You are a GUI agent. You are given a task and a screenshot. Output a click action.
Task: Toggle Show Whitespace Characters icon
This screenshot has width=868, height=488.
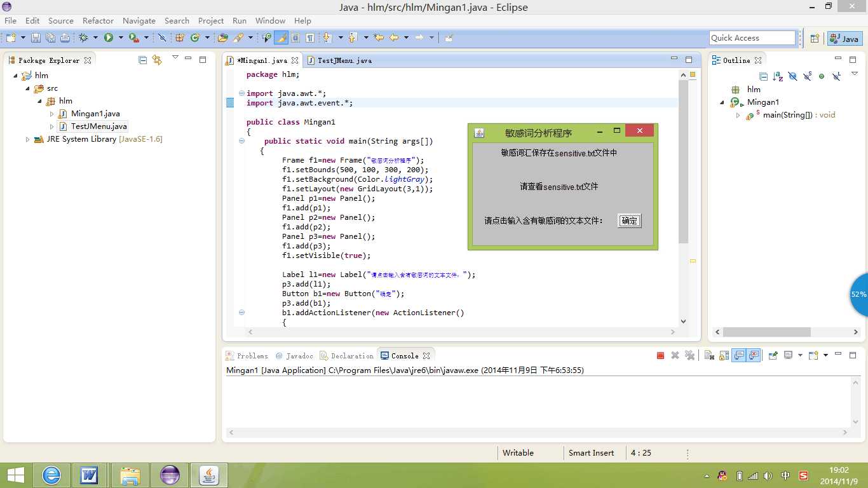tap(310, 38)
